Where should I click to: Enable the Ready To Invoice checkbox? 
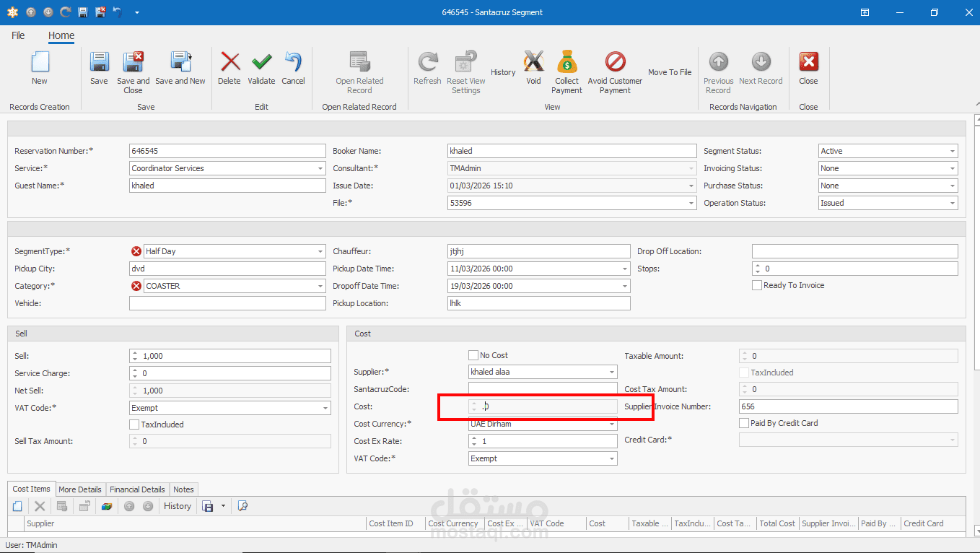(757, 285)
